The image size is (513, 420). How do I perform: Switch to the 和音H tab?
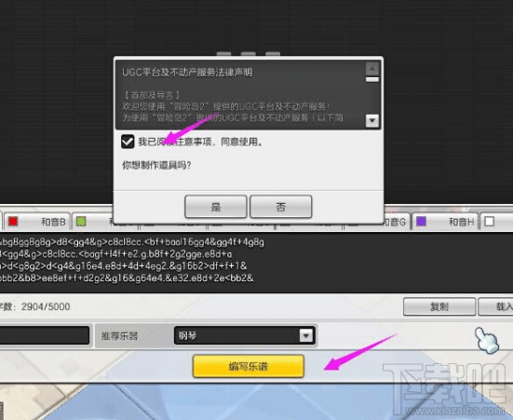click(x=445, y=222)
